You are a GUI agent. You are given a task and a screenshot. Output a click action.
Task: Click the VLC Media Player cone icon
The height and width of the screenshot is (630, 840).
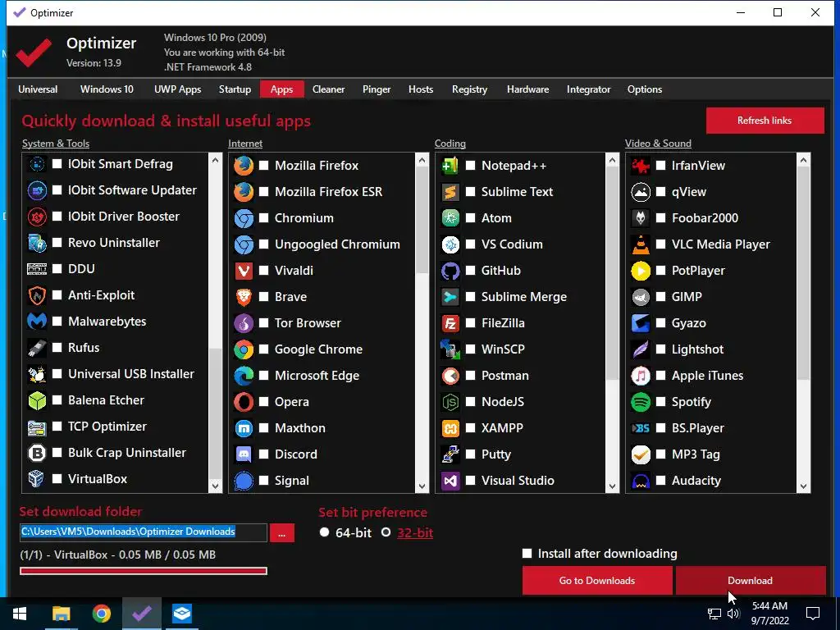pos(641,244)
